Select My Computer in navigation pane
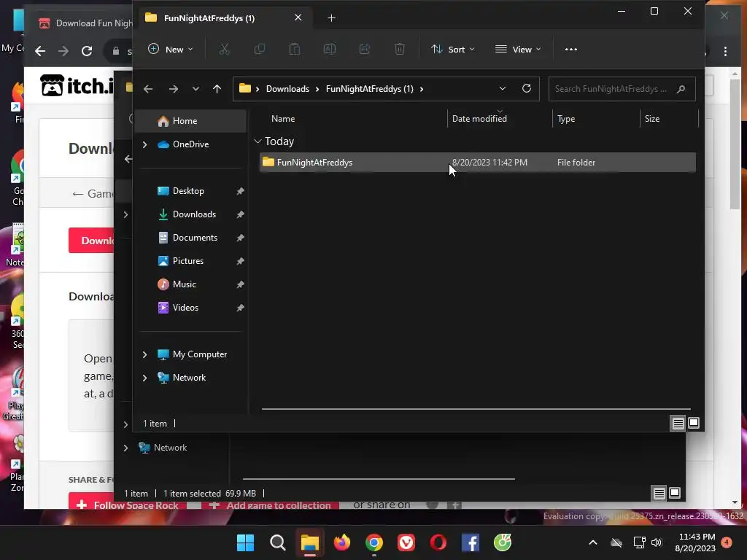747x560 pixels. (199, 354)
